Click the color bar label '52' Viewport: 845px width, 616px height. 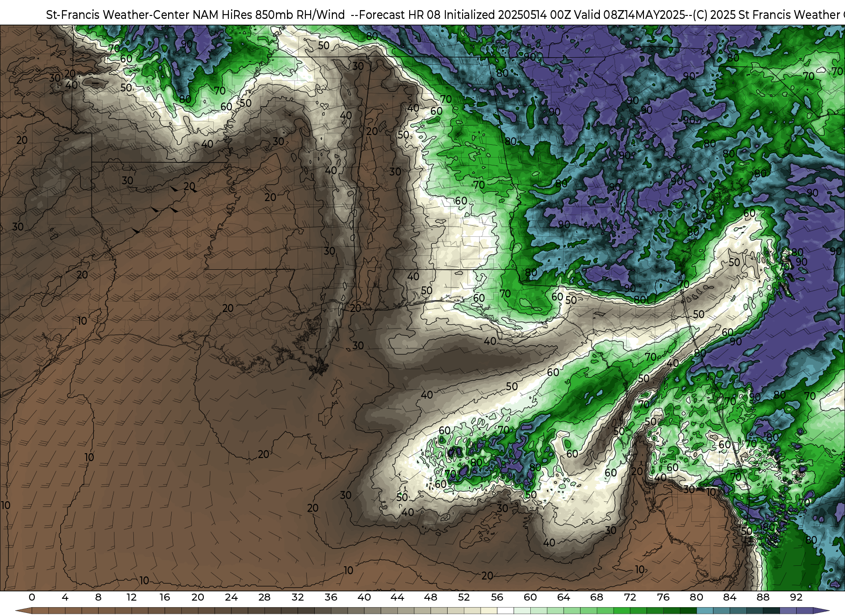point(464,598)
